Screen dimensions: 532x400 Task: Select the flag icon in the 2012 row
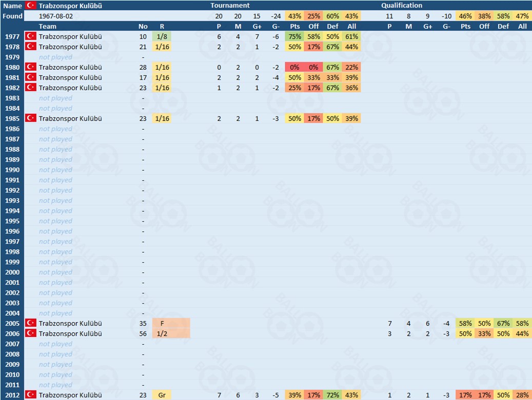click(x=31, y=395)
